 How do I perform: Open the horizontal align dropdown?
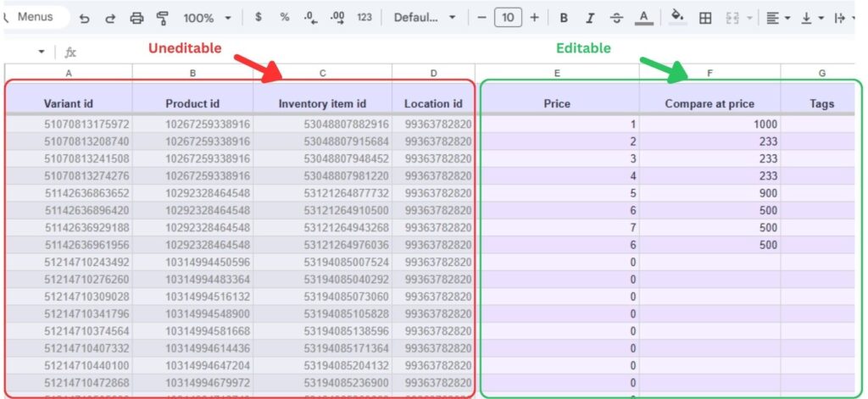[x=777, y=18]
